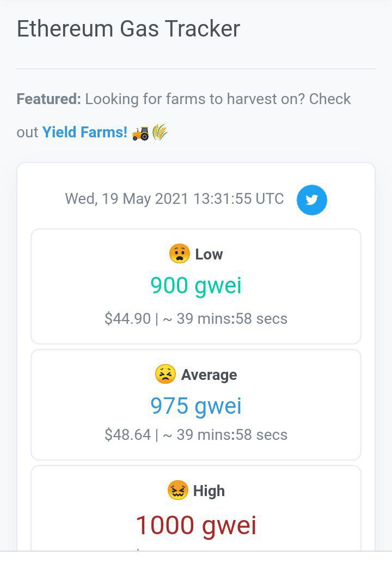
Task: Click the $44.90 cost estimate line
Action: [x=196, y=319]
